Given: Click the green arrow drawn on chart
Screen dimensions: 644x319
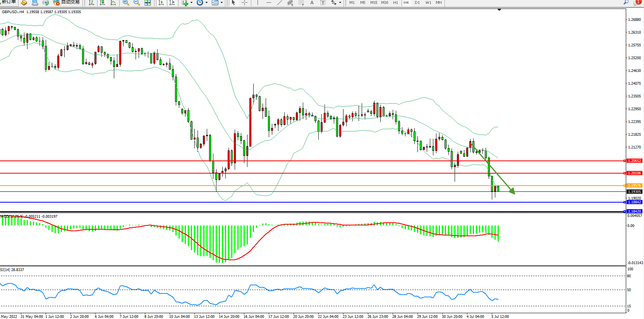Looking at the screenshot, I should pyautogui.click(x=494, y=168).
